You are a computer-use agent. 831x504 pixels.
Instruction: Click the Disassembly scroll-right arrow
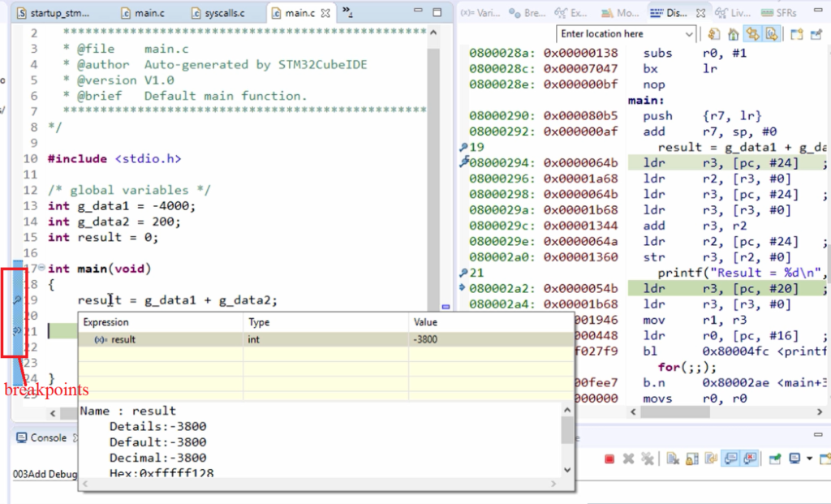click(x=820, y=411)
